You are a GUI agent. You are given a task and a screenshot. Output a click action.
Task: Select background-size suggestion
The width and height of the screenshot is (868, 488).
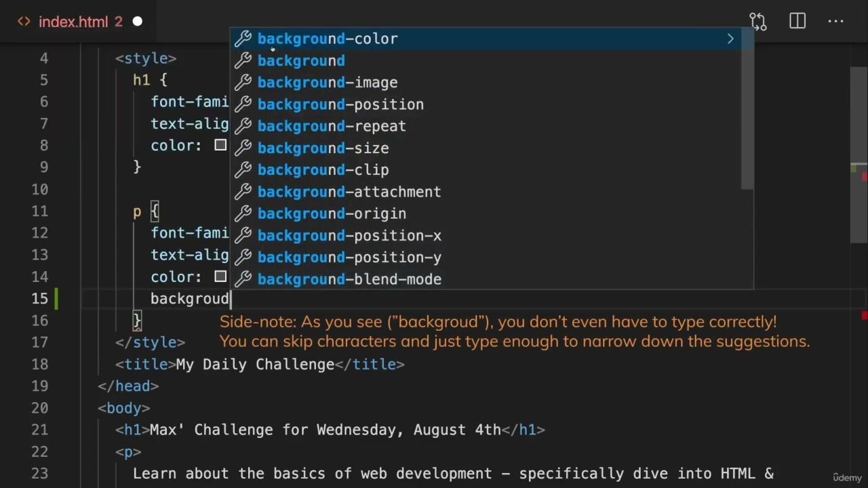(492, 148)
